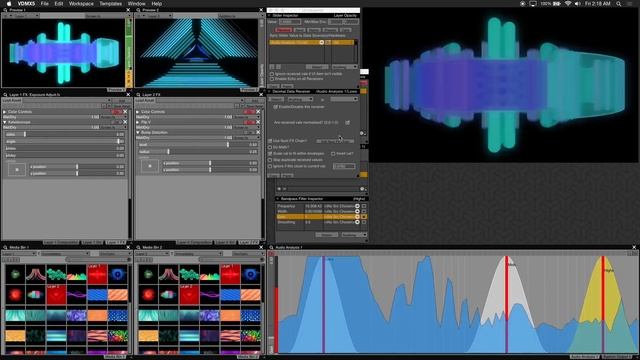640x360 pixels.
Task: Click Bump Distortion center XY pad
Action: pyautogui.click(x=150, y=166)
